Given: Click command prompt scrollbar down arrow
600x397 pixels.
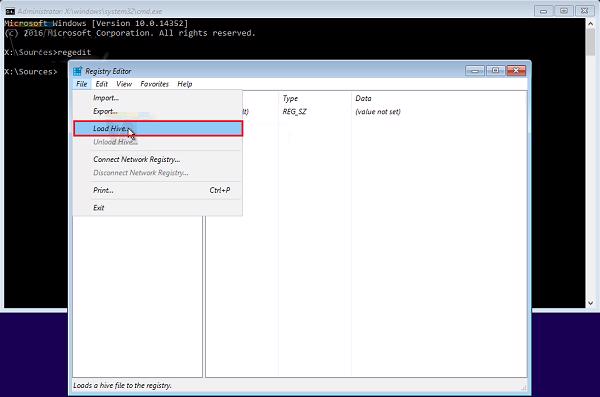Looking at the screenshot, I should coord(590,303).
